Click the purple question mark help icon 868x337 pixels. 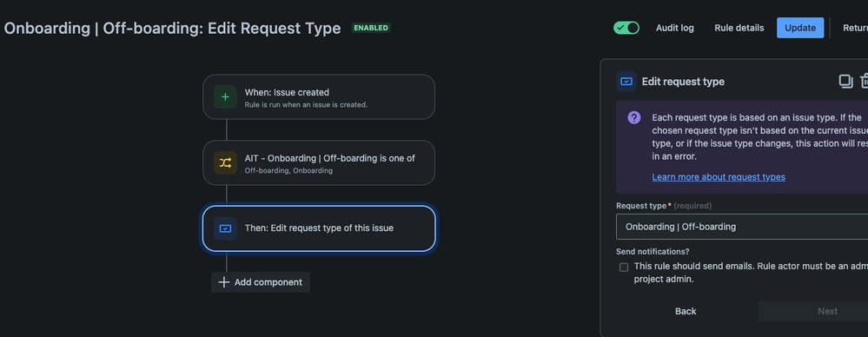point(634,117)
